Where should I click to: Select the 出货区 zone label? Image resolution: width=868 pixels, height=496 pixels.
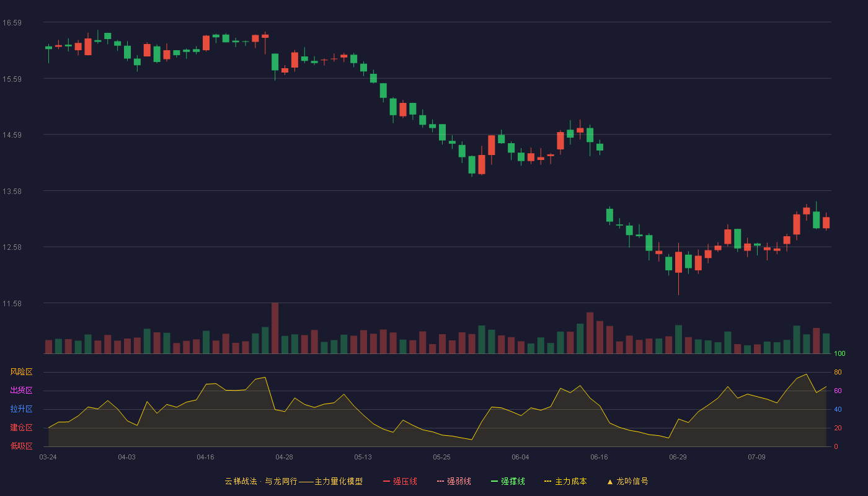(21, 391)
